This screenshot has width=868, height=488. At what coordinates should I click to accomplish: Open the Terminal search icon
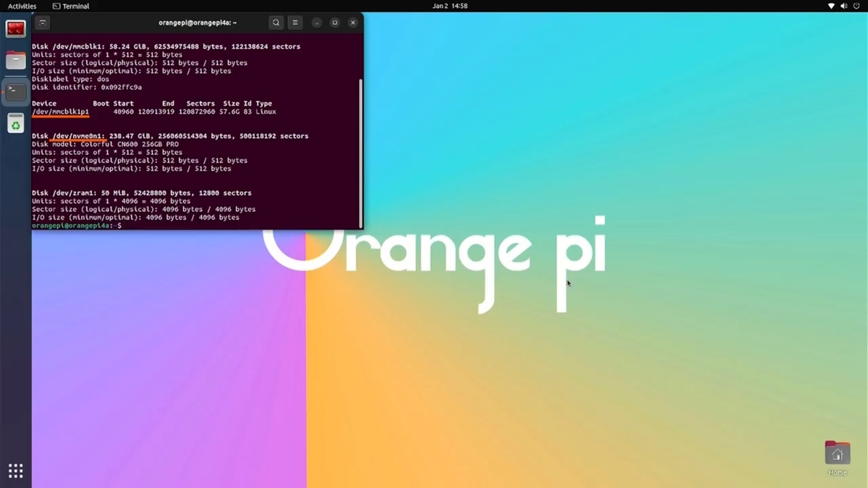[276, 22]
